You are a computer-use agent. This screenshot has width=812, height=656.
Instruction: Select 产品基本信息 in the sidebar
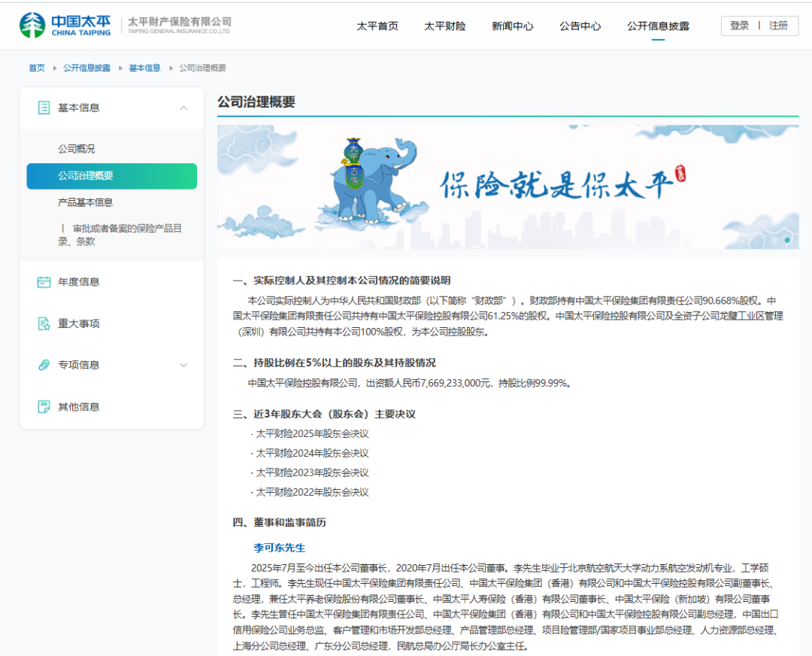pyautogui.click(x=86, y=202)
